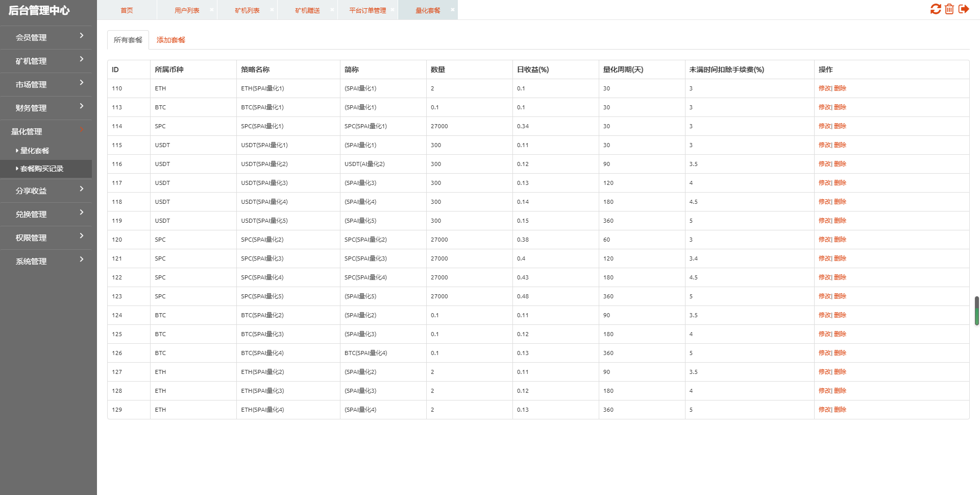Click 修改 for row ID 119

click(824, 221)
